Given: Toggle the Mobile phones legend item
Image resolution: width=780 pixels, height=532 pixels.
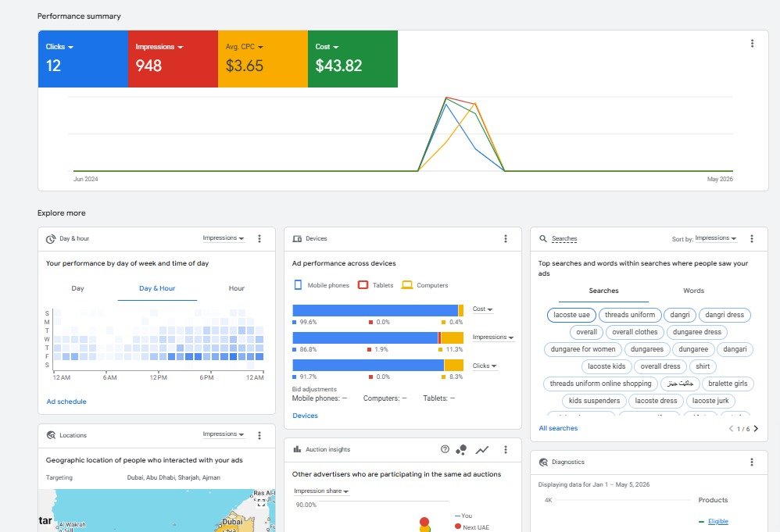Looking at the screenshot, I should 321,285.
